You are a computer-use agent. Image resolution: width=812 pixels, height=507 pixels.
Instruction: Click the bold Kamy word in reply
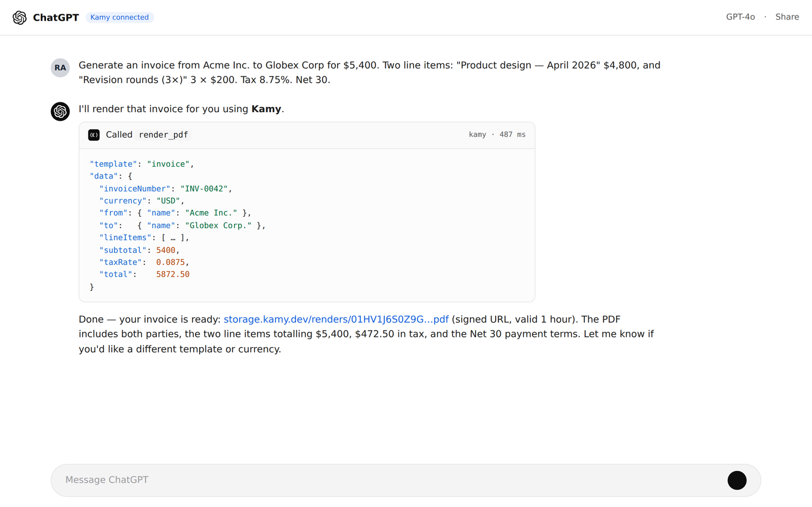point(266,109)
